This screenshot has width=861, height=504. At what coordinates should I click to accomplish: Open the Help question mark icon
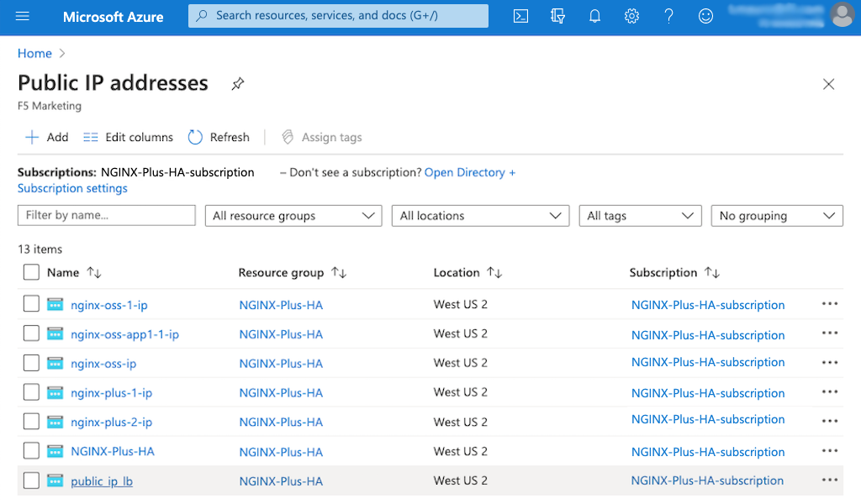(x=669, y=16)
